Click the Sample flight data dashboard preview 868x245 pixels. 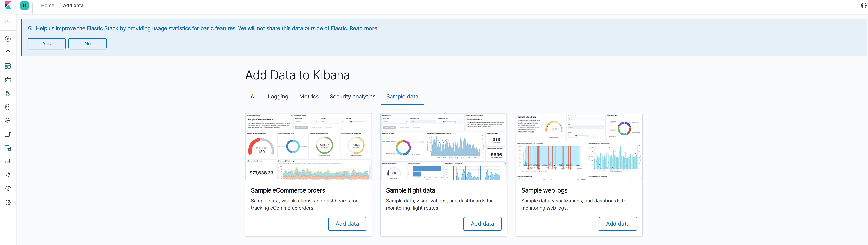[444, 147]
